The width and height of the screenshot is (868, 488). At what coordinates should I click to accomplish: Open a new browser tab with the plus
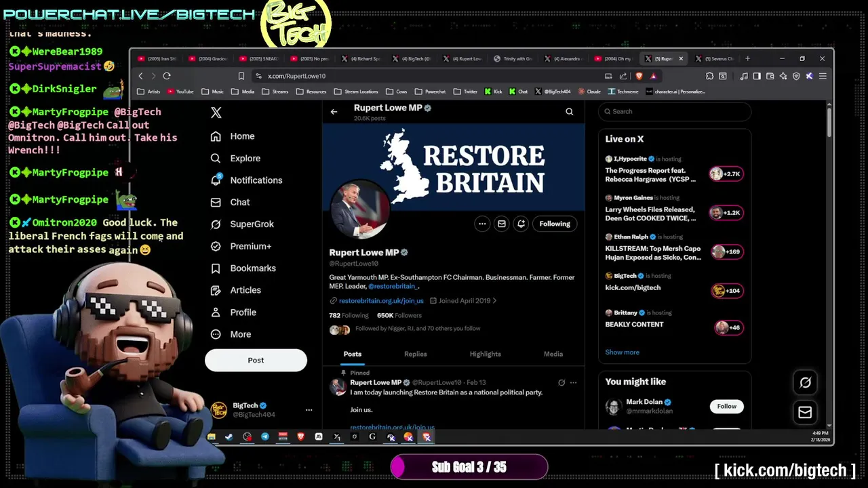coord(748,58)
